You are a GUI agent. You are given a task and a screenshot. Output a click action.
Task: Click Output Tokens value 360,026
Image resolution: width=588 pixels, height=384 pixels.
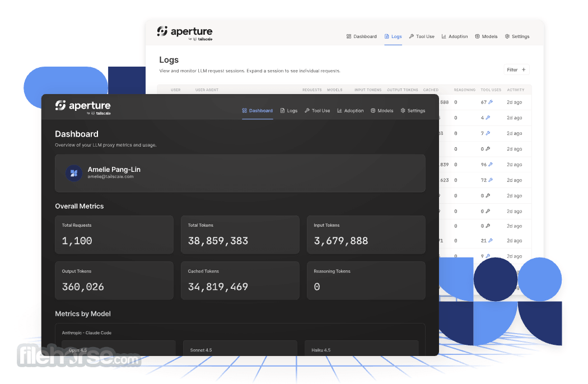click(x=83, y=287)
